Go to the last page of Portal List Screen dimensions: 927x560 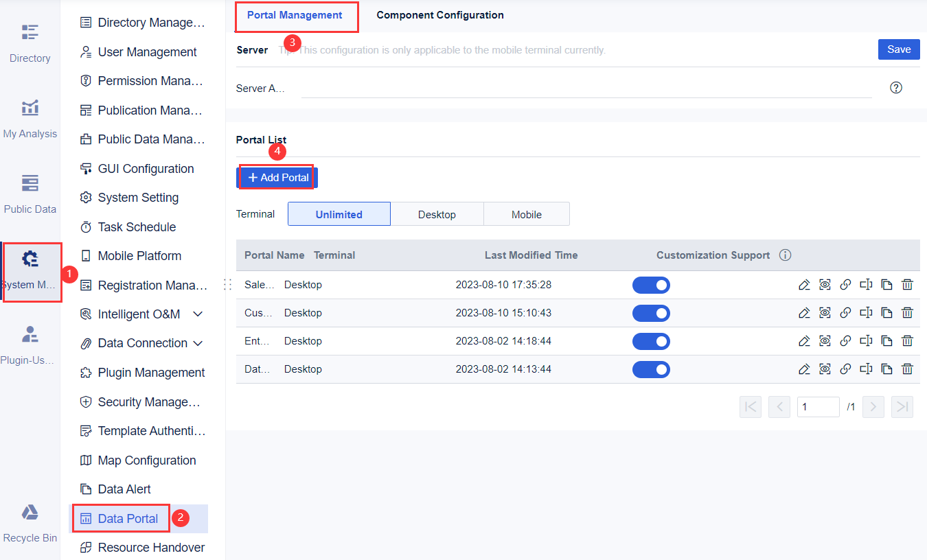(x=902, y=406)
